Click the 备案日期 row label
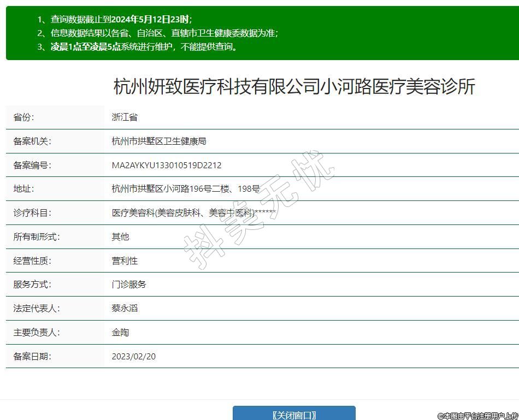519x420 pixels. (32, 356)
